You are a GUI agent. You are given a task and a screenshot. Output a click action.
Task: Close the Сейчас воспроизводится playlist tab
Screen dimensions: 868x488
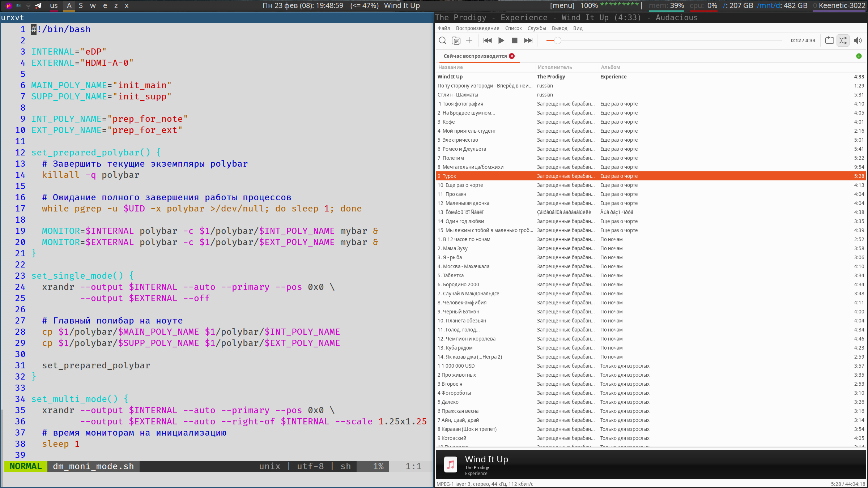[x=512, y=56]
